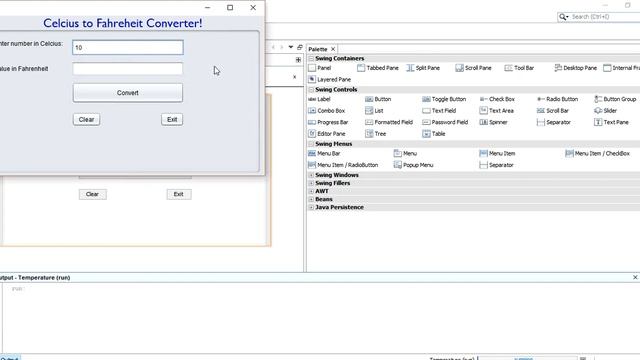Expand the Swing Fillers category

click(x=311, y=183)
